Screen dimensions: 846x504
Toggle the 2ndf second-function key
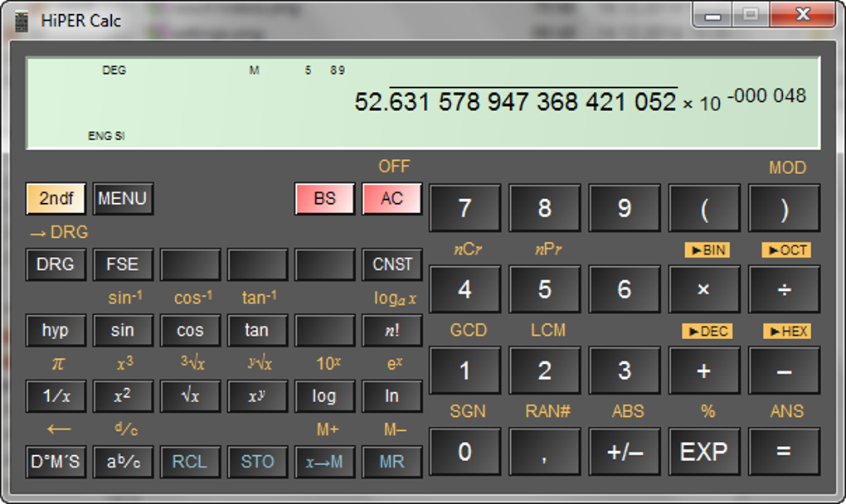[56, 198]
